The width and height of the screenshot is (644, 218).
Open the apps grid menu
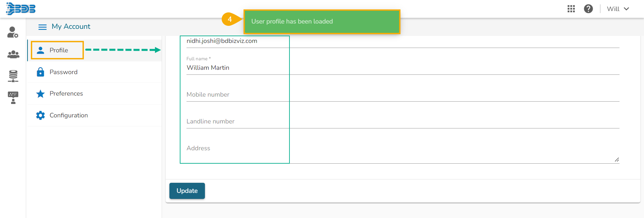[x=571, y=9]
